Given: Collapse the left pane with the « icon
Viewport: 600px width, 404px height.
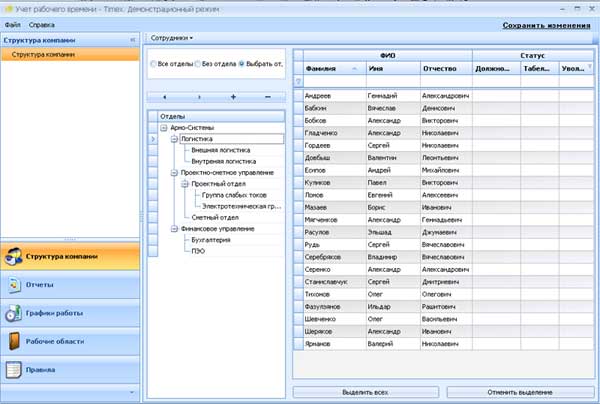Looking at the screenshot, I should coord(133,40).
